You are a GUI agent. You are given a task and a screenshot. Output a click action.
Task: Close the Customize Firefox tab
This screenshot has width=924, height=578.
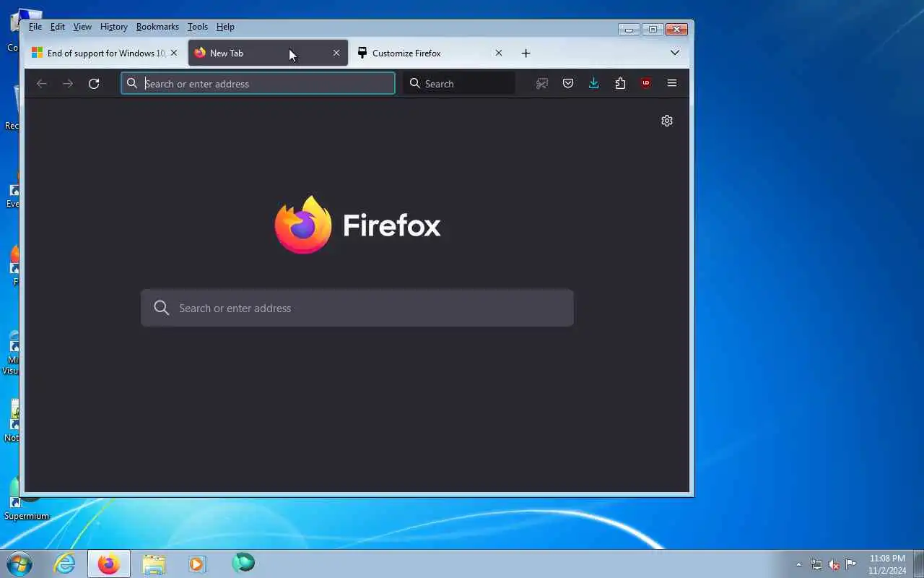pos(499,53)
